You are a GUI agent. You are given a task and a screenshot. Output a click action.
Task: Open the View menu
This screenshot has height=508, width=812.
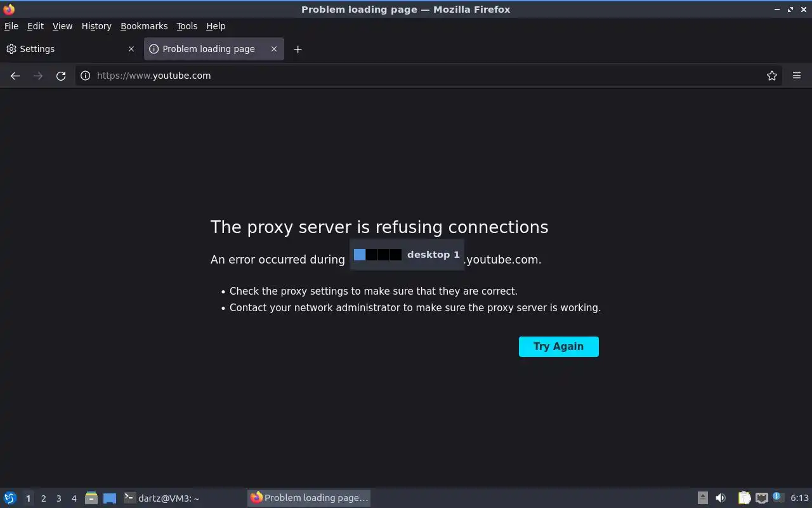pyautogui.click(x=62, y=26)
